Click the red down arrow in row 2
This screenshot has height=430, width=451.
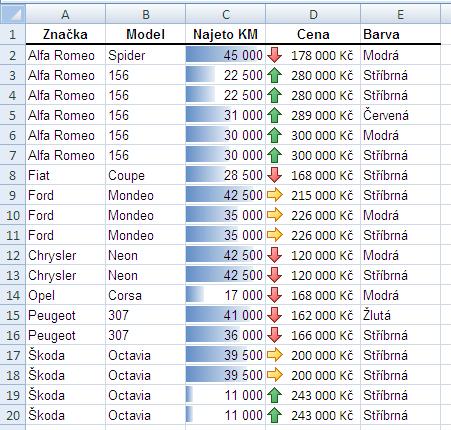[275, 55]
